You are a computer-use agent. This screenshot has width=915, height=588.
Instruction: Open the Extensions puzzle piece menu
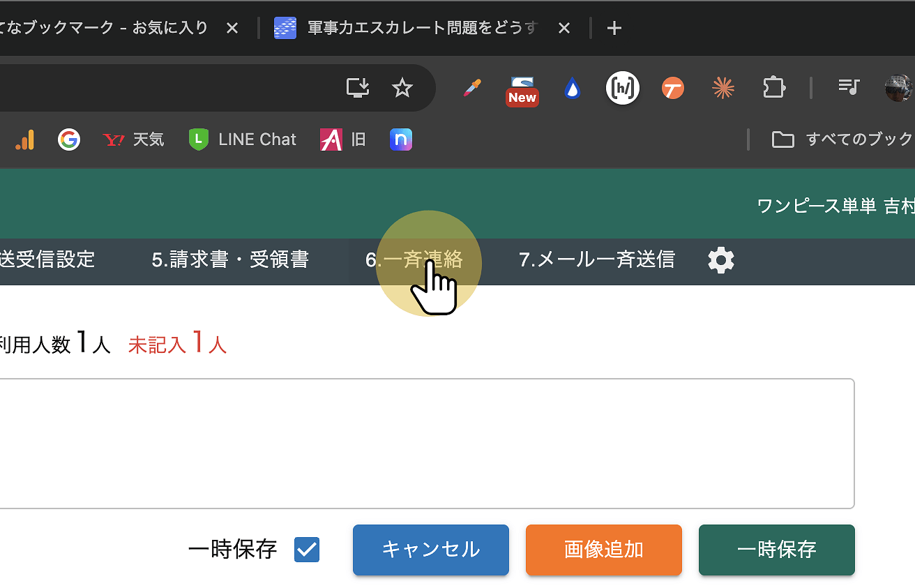click(x=773, y=88)
